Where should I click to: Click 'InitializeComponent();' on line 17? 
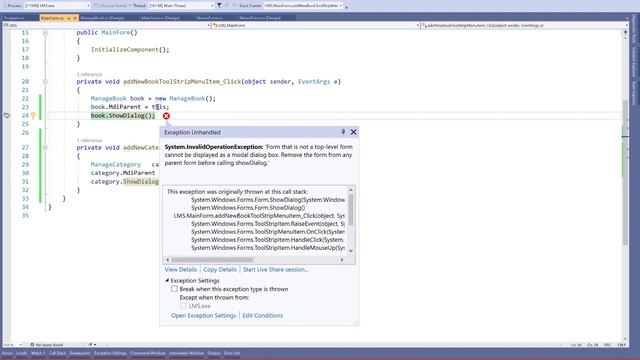[x=130, y=49]
